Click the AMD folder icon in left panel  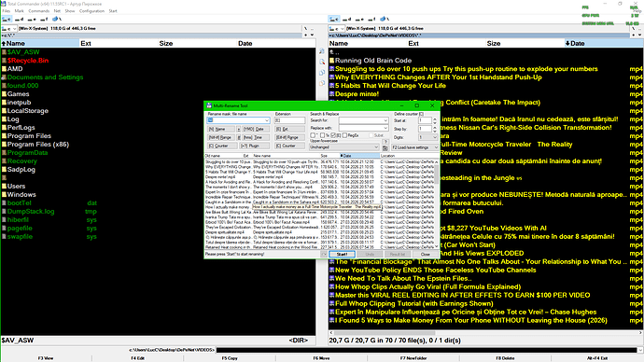(4, 69)
